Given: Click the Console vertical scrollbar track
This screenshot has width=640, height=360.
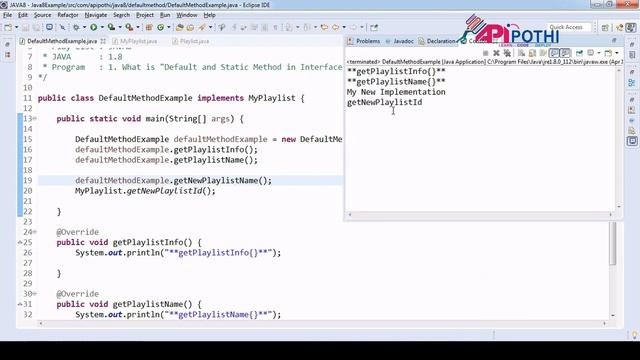Looking at the screenshot, I should 619,139.
